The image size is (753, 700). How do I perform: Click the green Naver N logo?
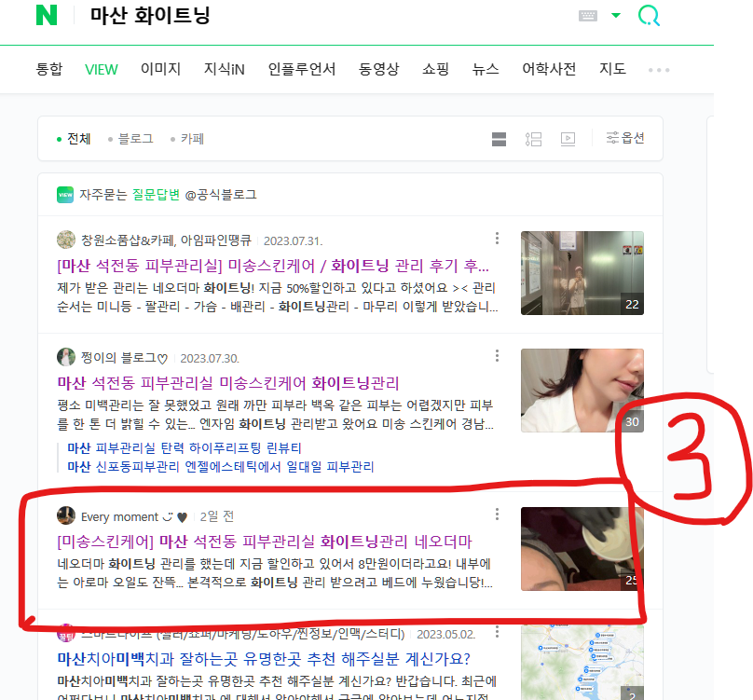47,15
